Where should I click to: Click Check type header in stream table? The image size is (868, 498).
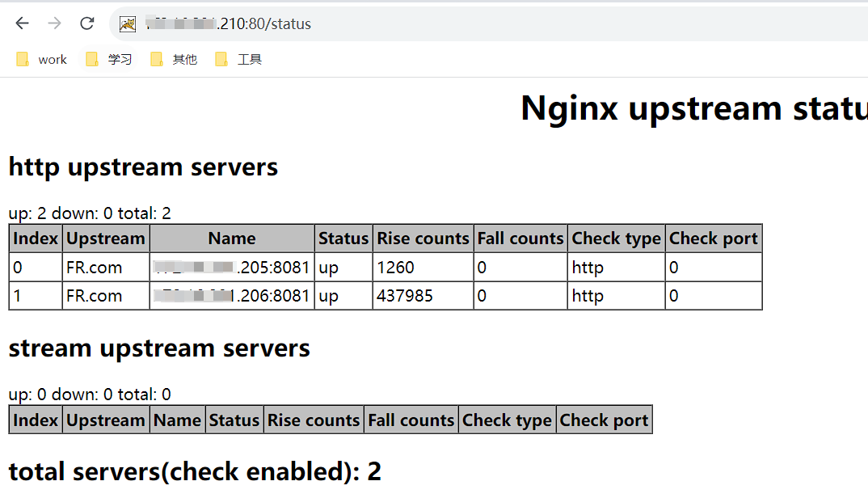507,420
